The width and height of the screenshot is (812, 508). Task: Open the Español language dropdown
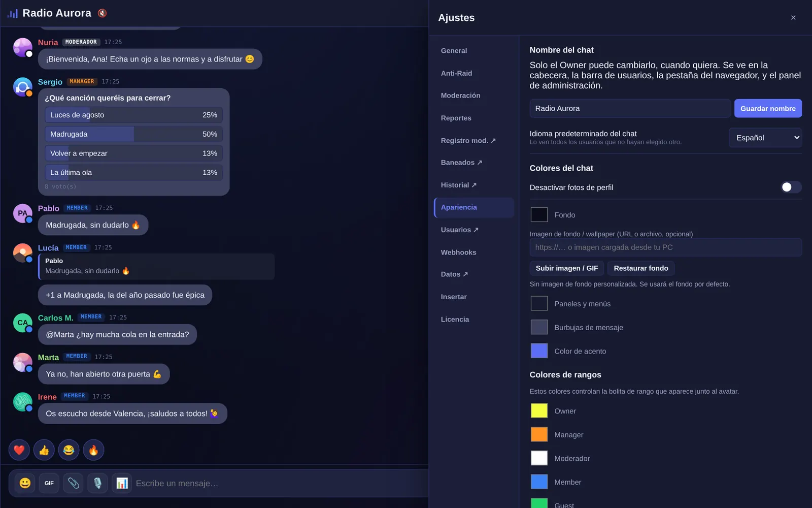pos(765,138)
